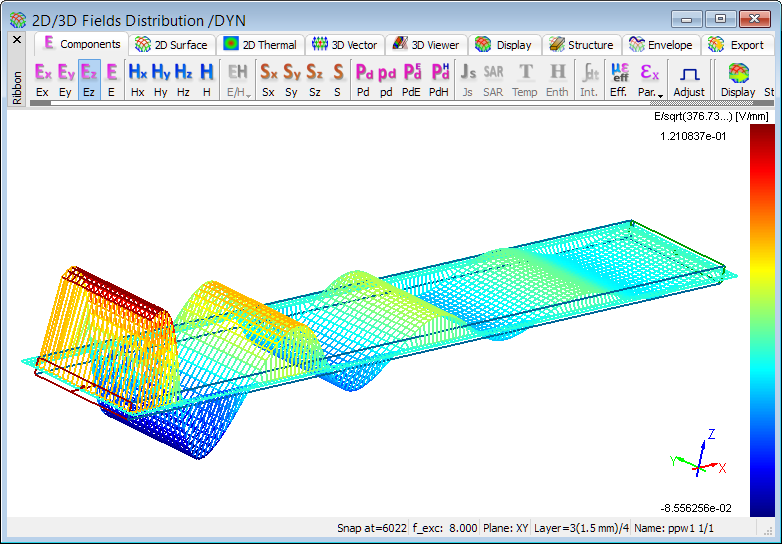Click the vertical color scale bar
The width and height of the screenshot is (782, 544).
coord(761,320)
